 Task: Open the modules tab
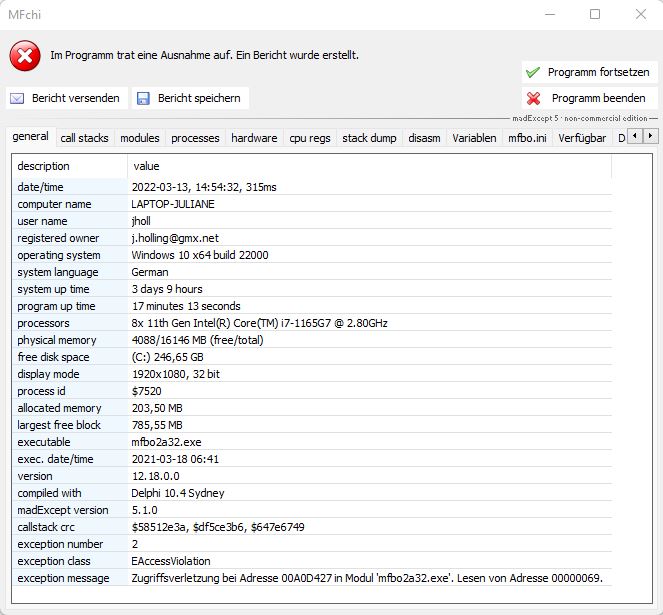pyautogui.click(x=139, y=138)
